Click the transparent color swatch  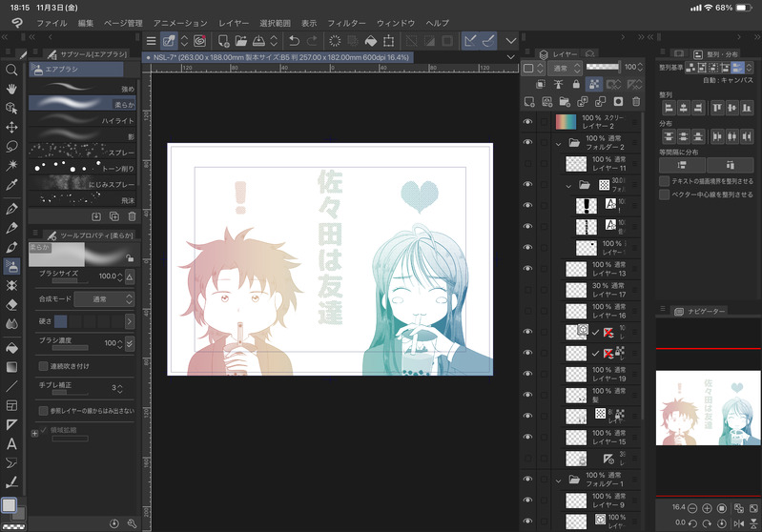pyautogui.click(x=13, y=526)
